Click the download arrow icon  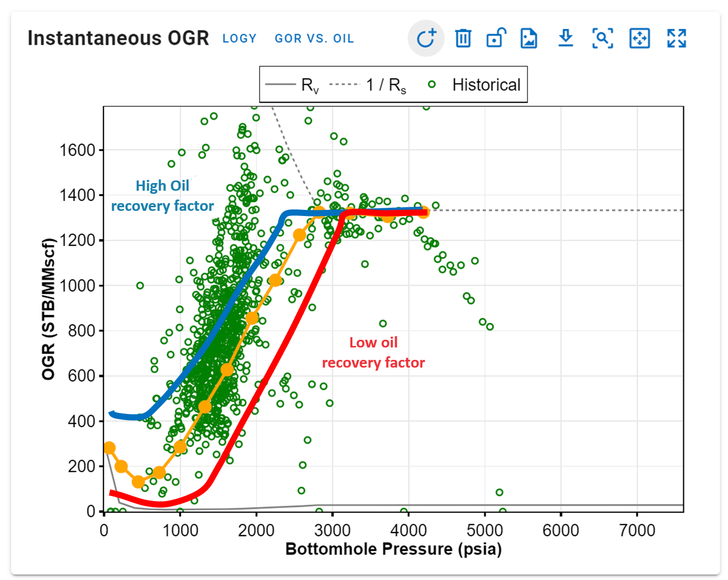(x=566, y=38)
